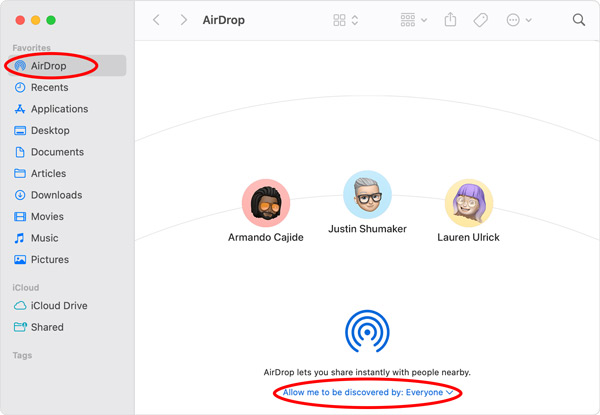This screenshot has height=415, width=600.
Task: Click the back navigation arrow
Action: [156, 20]
